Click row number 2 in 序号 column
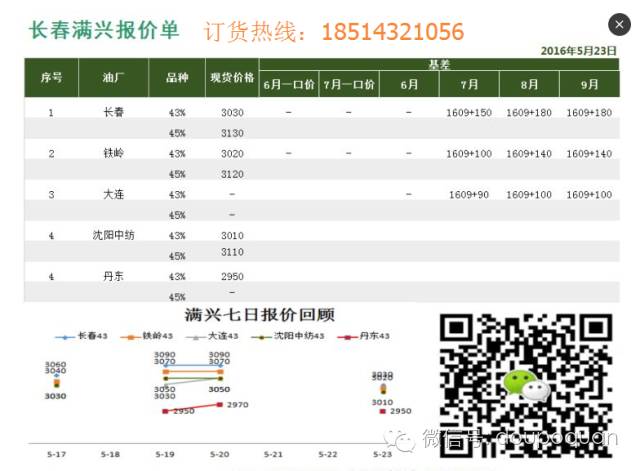This screenshot has width=640, height=471. click(x=51, y=154)
